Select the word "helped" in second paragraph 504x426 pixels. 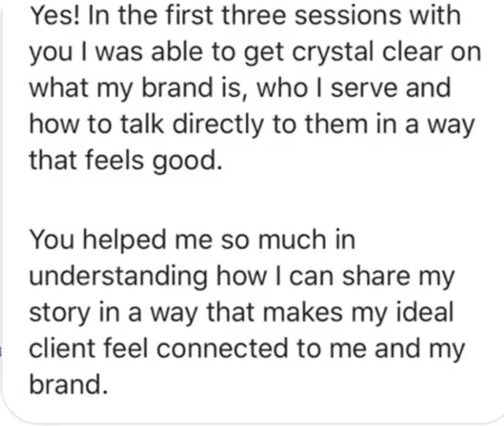124,240
